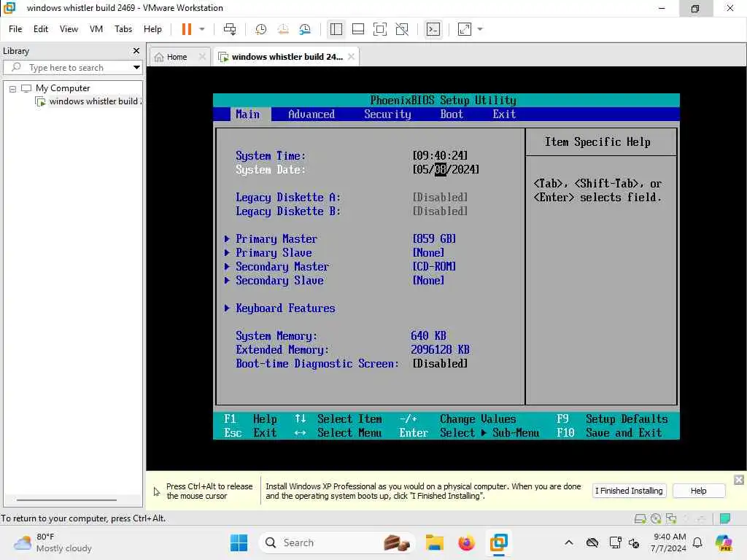747x560 pixels.
Task: Click VMware Workstation taskbar icon
Action: pyautogui.click(x=498, y=542)
